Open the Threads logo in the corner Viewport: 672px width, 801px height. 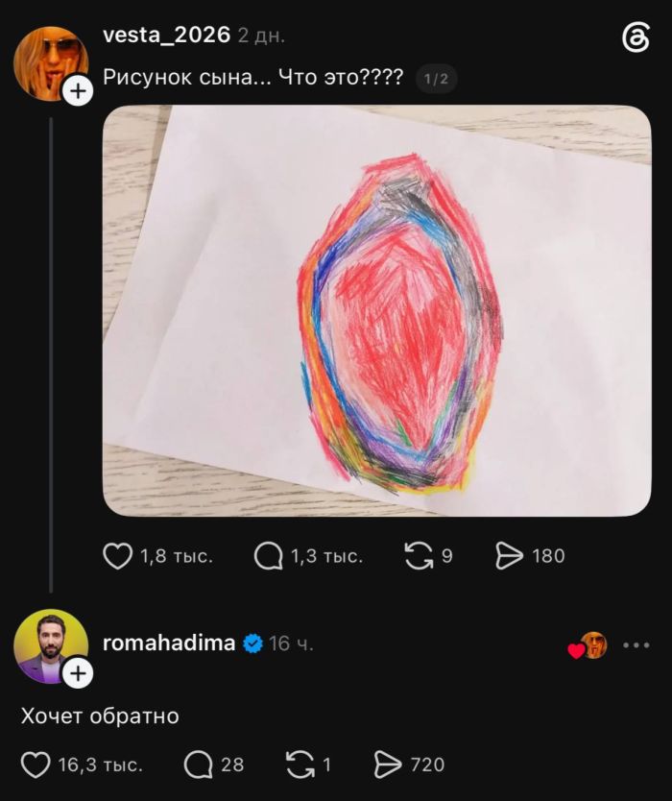point(636,37)
